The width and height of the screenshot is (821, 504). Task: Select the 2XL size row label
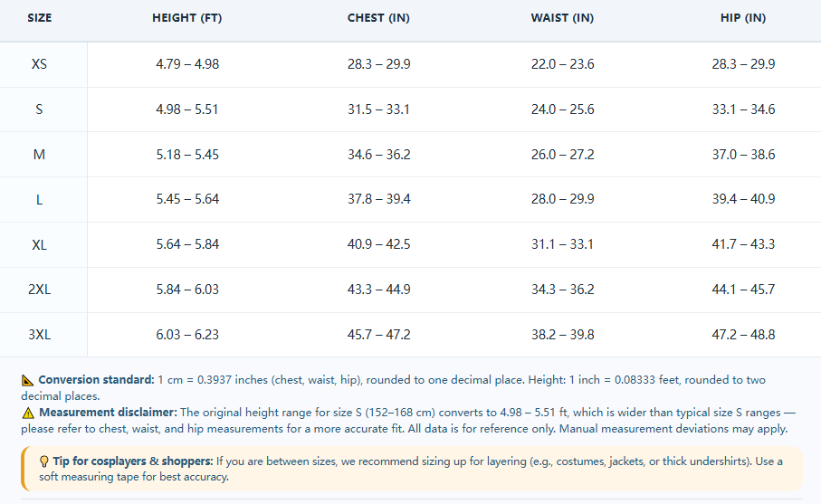(x=39, y=290)
